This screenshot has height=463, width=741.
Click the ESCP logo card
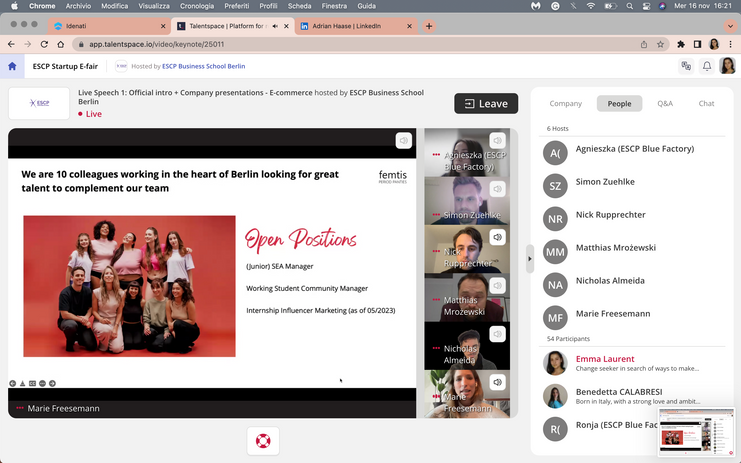39,103
